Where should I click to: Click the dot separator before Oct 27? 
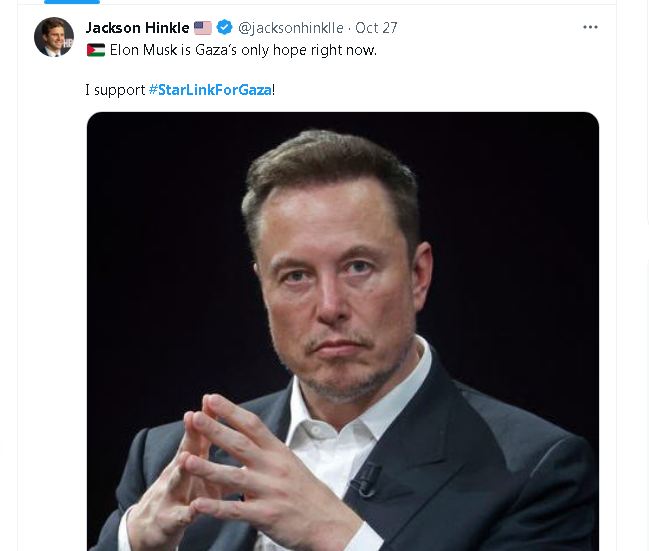[x=348, y=28]
